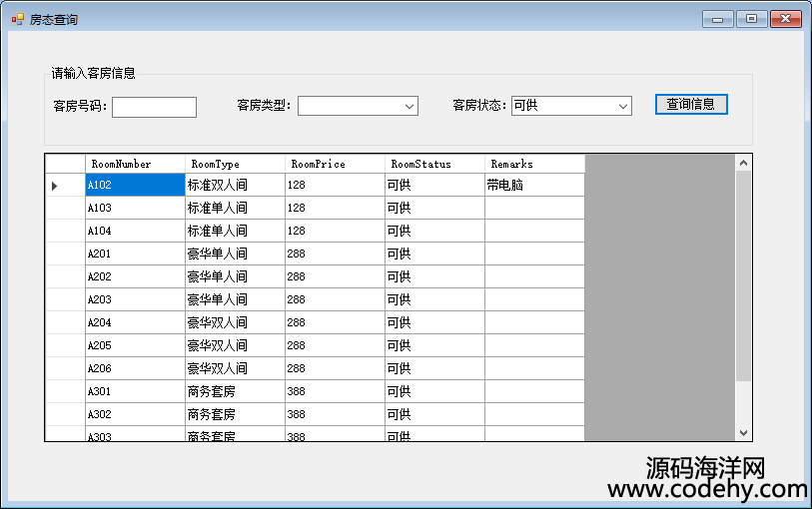Expand the 客房状态 combo box
This screenshot has width=812, height=509.
coord(623,106)
